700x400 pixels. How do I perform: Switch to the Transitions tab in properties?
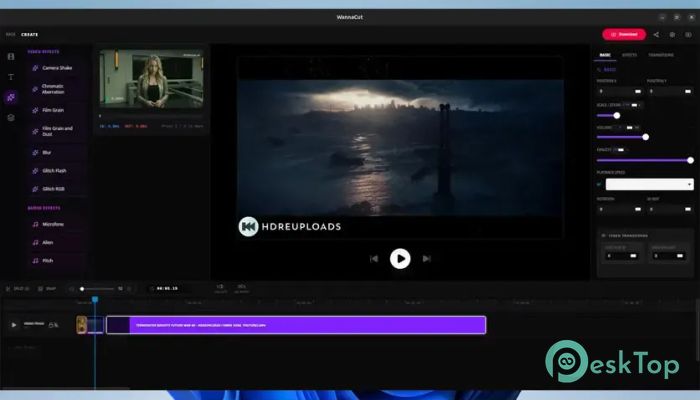point(661,55)
